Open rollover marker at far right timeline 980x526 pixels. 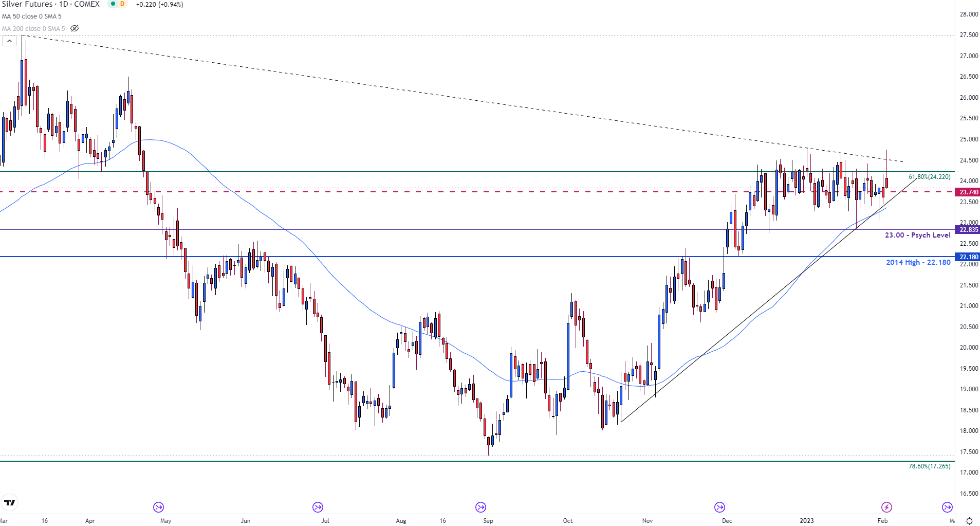(x=947, y=507)
